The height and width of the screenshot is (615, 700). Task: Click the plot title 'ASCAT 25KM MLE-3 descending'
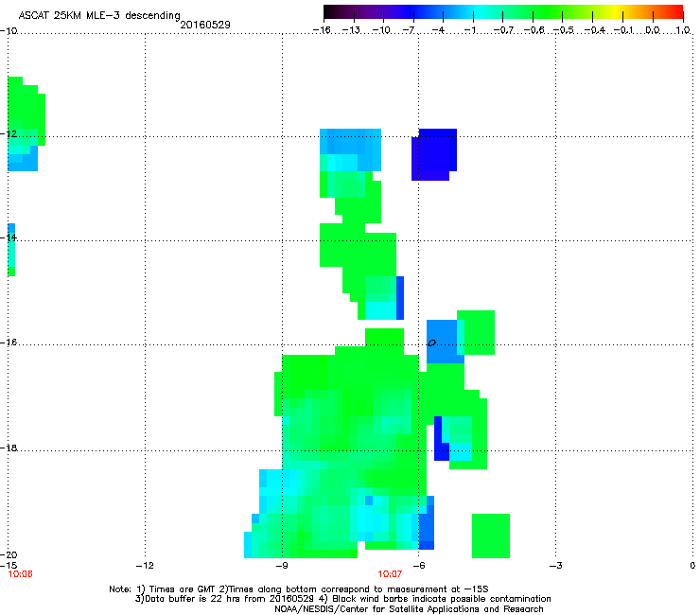99,15
